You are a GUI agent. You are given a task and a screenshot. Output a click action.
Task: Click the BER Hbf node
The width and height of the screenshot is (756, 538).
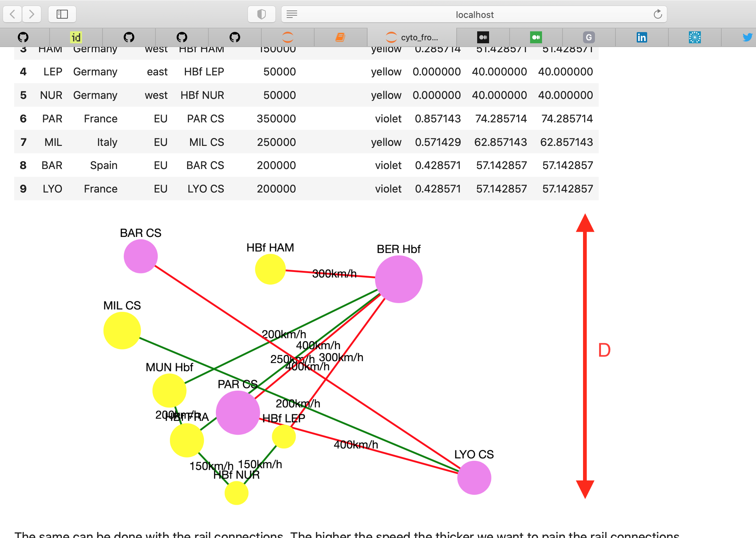(x=399, y=278)
